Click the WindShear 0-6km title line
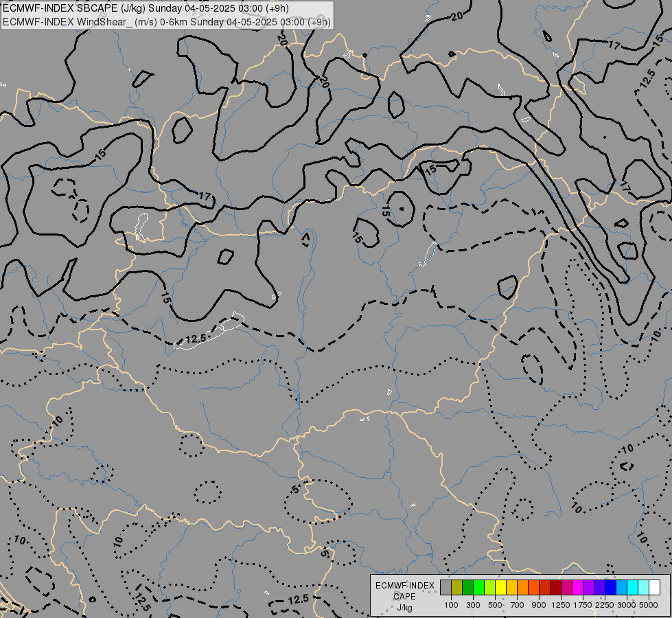The width and height of the screenshot is (672, 618). click(167, 22)
